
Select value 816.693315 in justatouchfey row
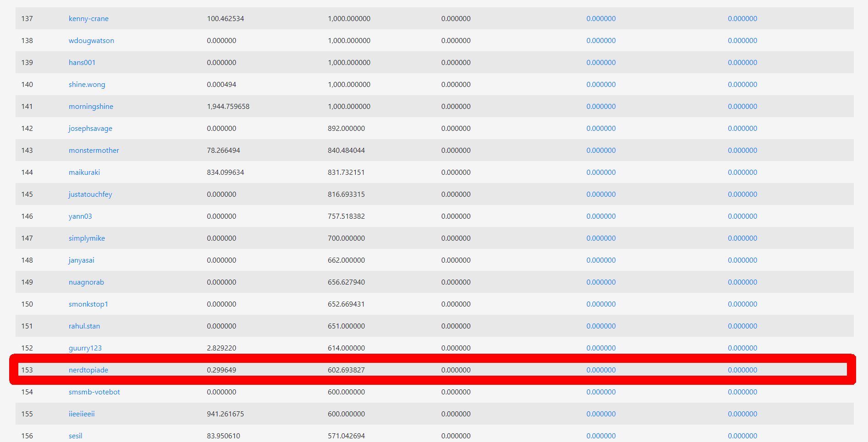[x=346, y=194]
